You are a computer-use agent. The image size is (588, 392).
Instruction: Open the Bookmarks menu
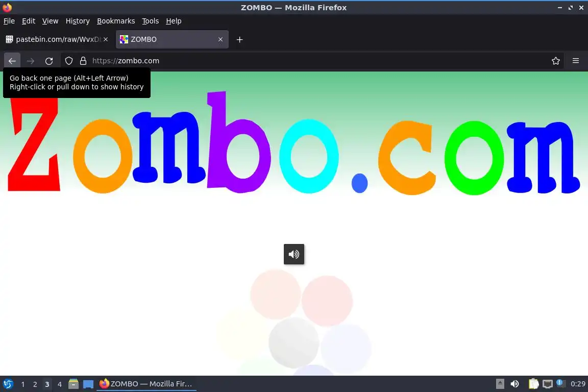[116, 21]
